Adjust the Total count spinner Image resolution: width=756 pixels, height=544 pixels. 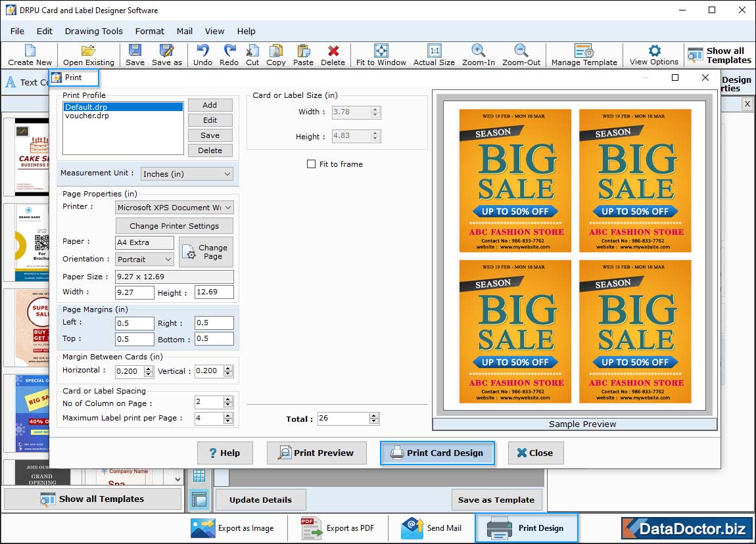373,419
